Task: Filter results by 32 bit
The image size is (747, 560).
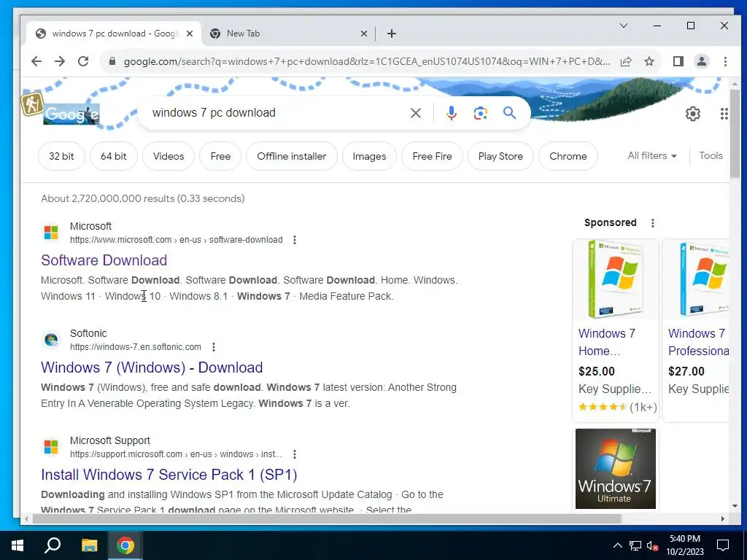Action: click(x=61, y=156)
